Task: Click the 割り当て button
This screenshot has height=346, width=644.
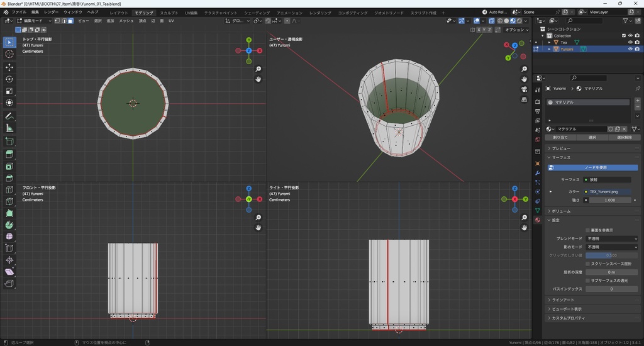Action: click(560, 137)
